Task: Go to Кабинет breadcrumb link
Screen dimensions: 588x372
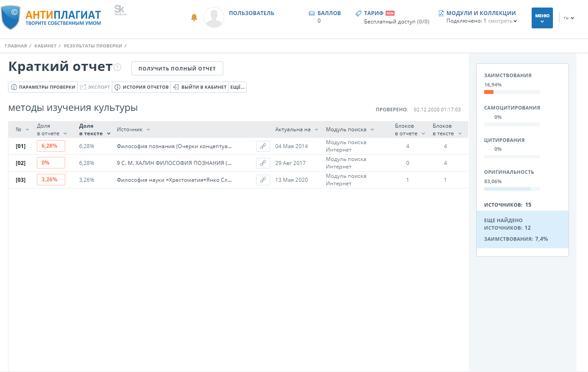Action: coord(45,46)
